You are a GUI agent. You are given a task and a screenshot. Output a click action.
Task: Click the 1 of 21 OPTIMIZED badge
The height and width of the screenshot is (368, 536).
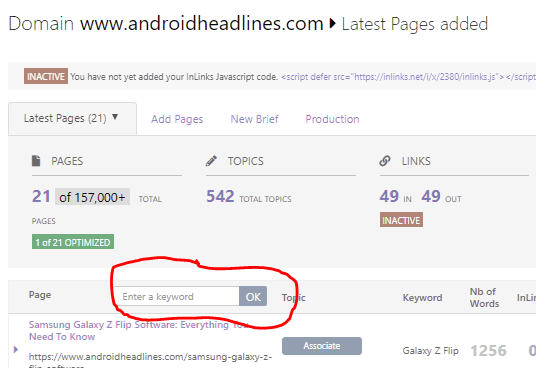click(x=73, y=242)
